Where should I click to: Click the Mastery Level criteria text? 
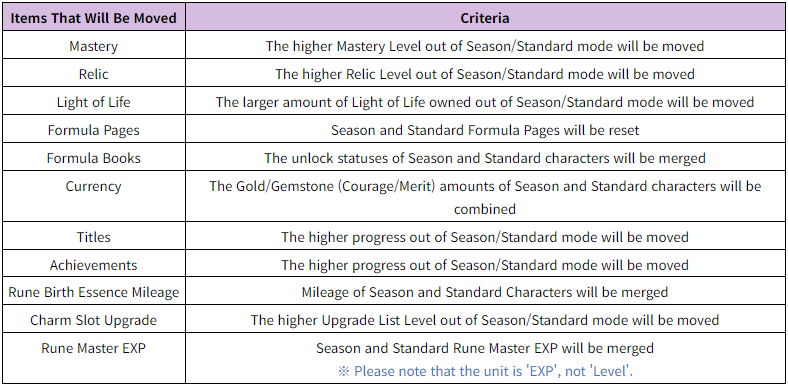tap(485, 46)
